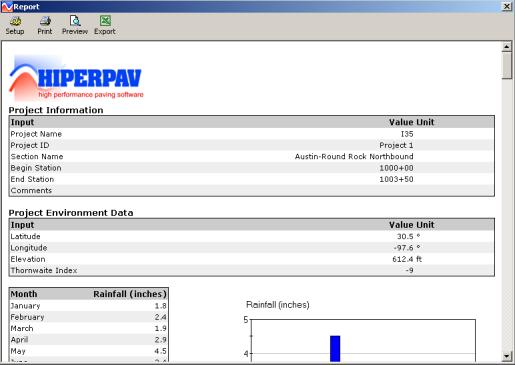Click the Comments row label

point(31,191)
